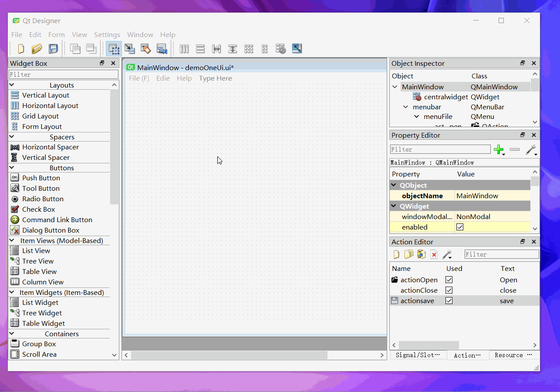
Task: Collapse Item Views (Model-Based) category
Action: coord(12,240)
